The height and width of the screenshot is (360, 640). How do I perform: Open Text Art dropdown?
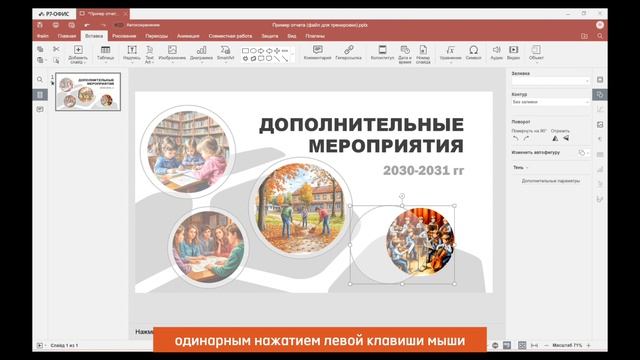click(x=149, y=54)
